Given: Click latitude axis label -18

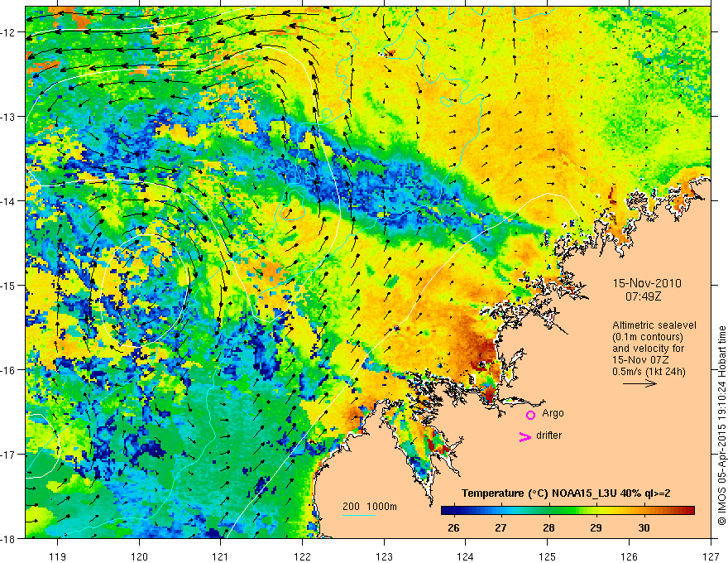Looking at the screenshot, I should (x=9, y=539).
